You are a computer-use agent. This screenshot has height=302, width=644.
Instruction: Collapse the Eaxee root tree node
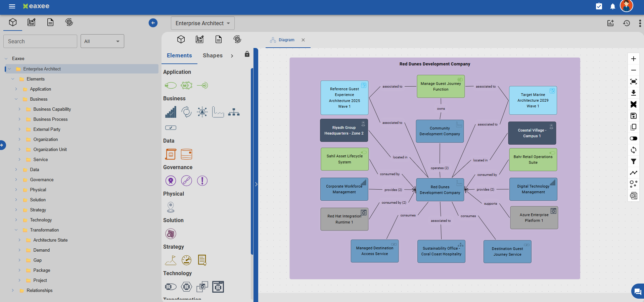[x=6, y=59]
